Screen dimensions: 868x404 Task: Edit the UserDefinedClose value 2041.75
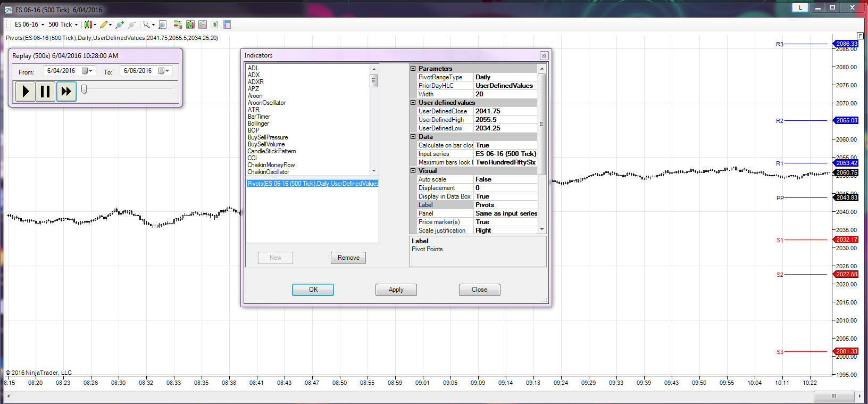click(x=505, y=111)
